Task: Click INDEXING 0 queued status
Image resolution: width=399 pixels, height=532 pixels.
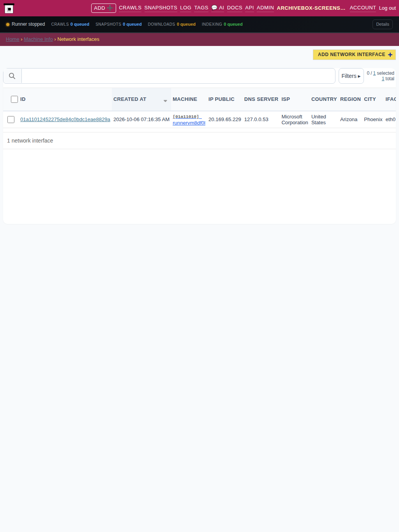Action: (222, 24)
